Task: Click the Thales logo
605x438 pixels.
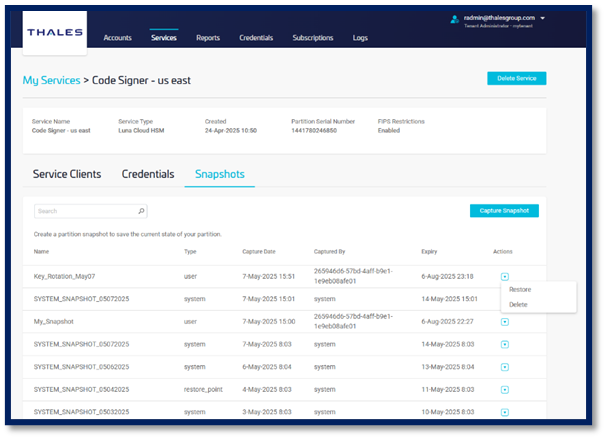Action: [x=54, y=31]
